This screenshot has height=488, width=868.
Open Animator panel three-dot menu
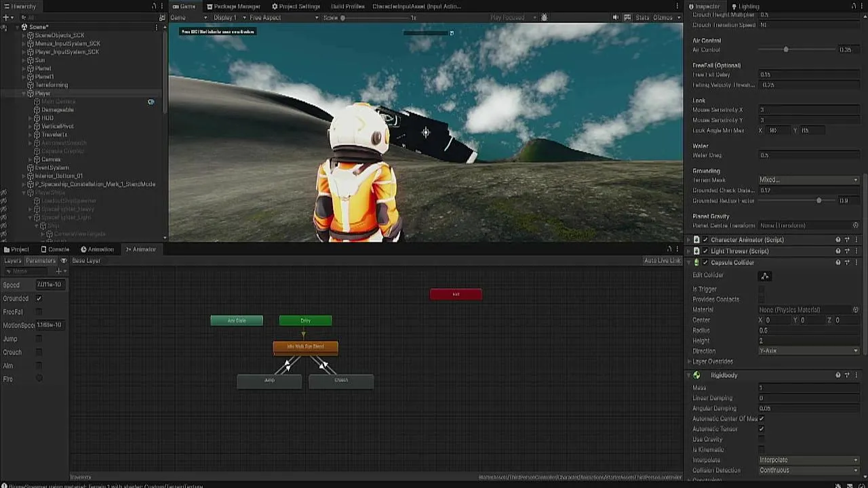coord(677,249)
